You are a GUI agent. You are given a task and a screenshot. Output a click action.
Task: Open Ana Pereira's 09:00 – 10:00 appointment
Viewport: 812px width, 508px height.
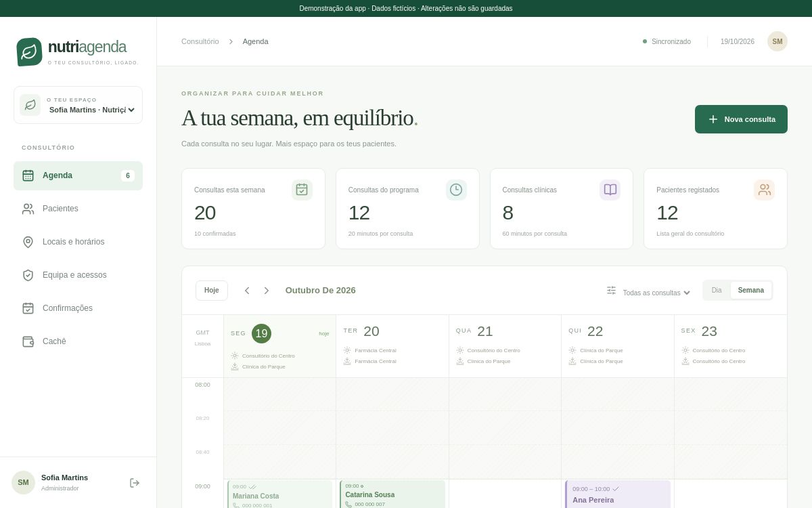618,494
